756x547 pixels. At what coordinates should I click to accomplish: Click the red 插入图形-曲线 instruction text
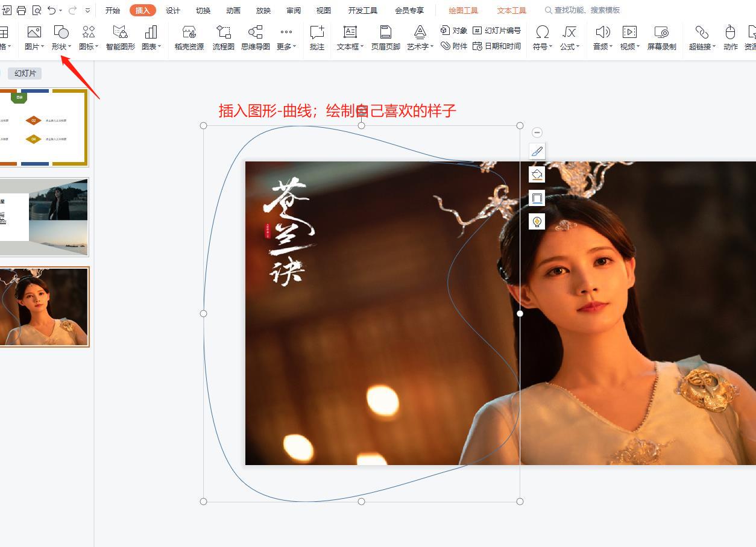pos(338,111)
